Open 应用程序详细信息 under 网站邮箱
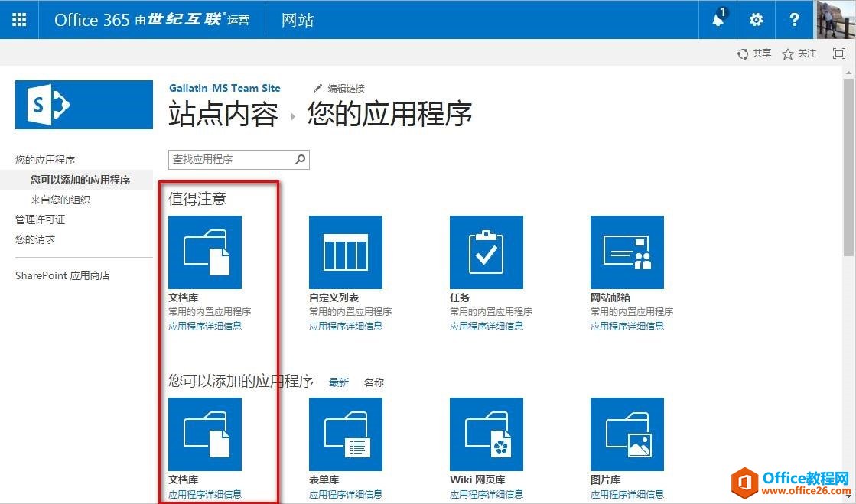This screenshot has width=856, height=504. pos(627,326)
